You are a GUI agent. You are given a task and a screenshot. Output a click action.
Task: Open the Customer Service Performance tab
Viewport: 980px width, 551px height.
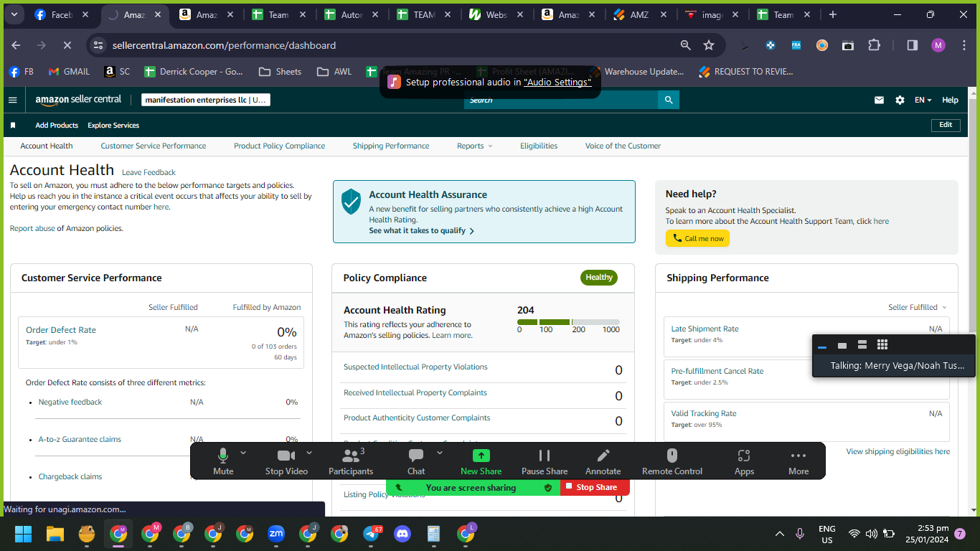(x=154, y=146)
